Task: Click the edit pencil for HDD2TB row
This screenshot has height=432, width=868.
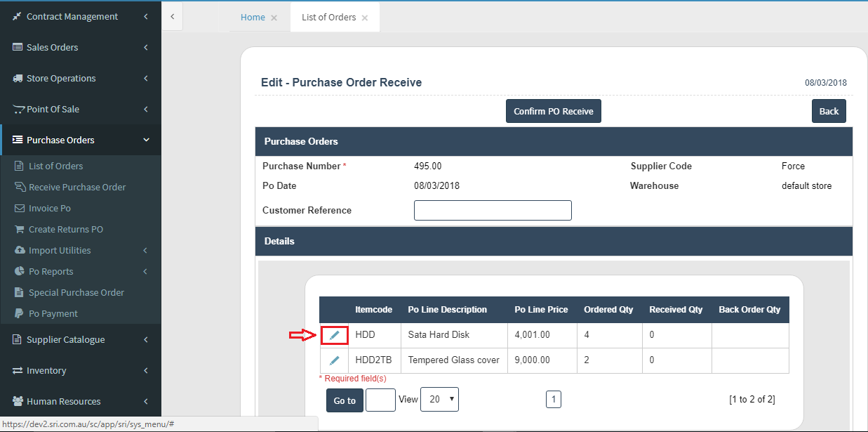Action: pyautogui.click(x=335, y=360)
